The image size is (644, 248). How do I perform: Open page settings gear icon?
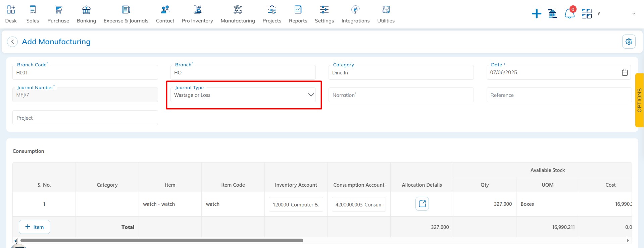[x=629, y=42]
